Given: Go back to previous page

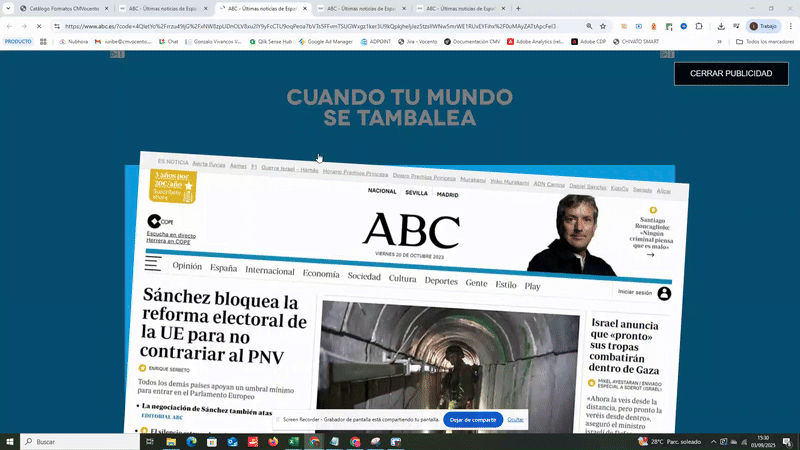Looking at the screenshot, I should (x=9, y=26).
